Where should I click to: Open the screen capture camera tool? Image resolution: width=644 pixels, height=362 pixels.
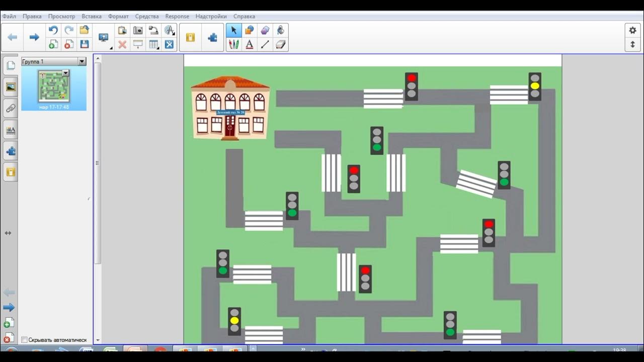(138, 30)
